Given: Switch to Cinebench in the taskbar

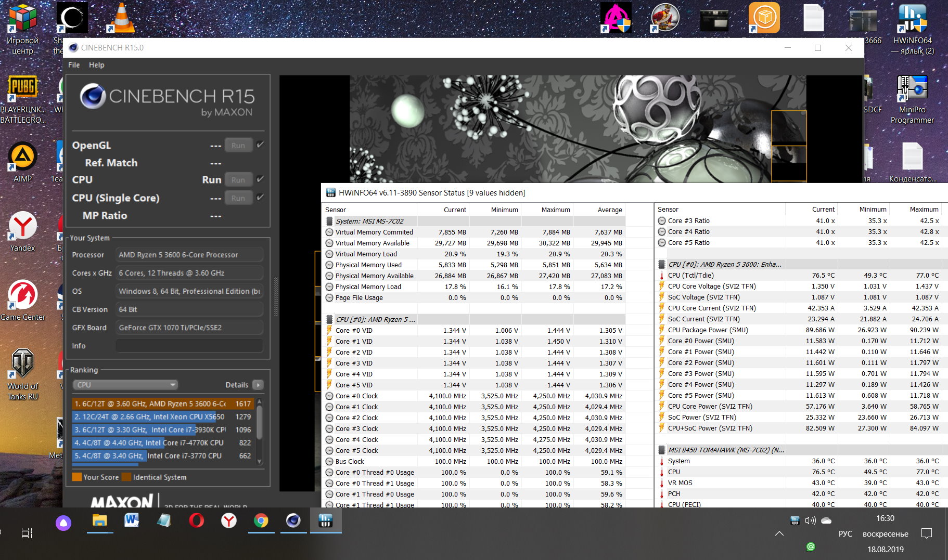Looking at the screenshot, I should point(293,520).
